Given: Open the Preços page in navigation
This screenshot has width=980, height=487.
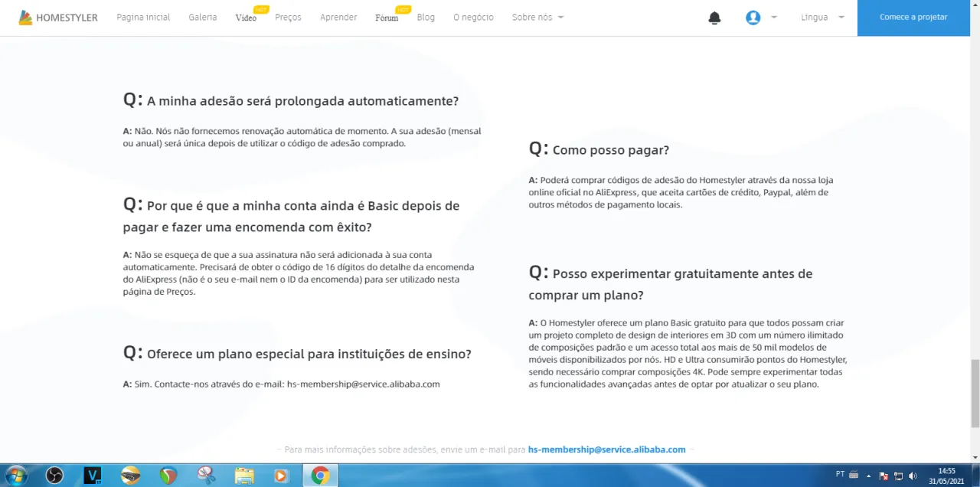Looking at the screenshot, I should 288,18.
